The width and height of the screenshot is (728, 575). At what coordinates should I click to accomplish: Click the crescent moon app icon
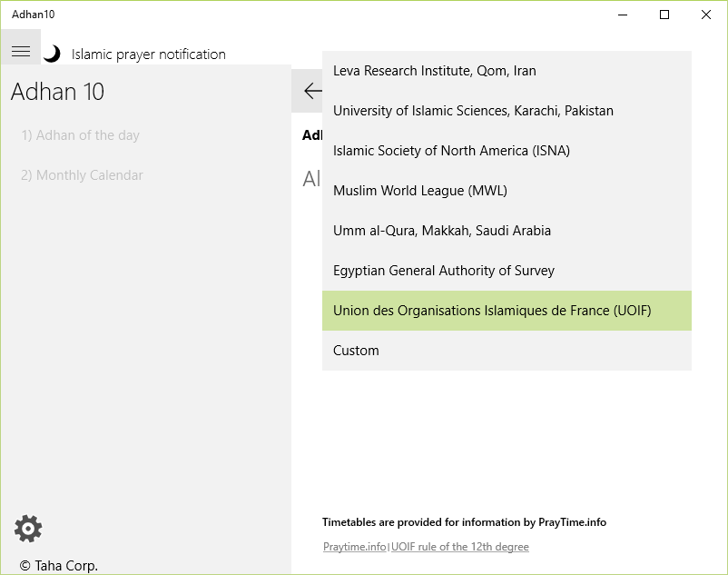pyautogui.click(x=53, y=54)
